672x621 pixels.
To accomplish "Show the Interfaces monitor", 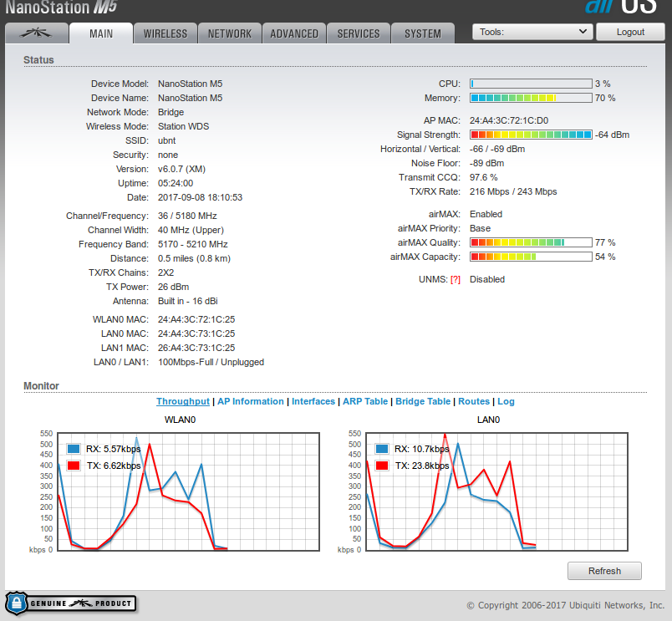I will click(x=313, y=401).
